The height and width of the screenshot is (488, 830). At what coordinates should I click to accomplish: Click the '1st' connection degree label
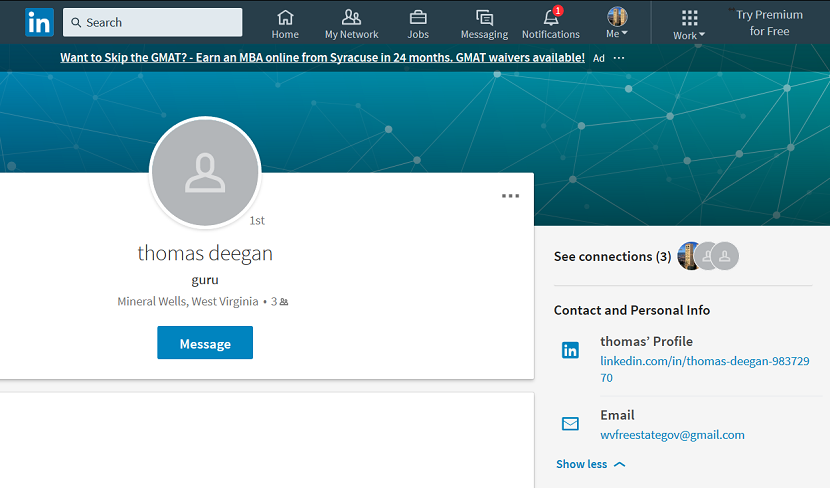[257, 221]
